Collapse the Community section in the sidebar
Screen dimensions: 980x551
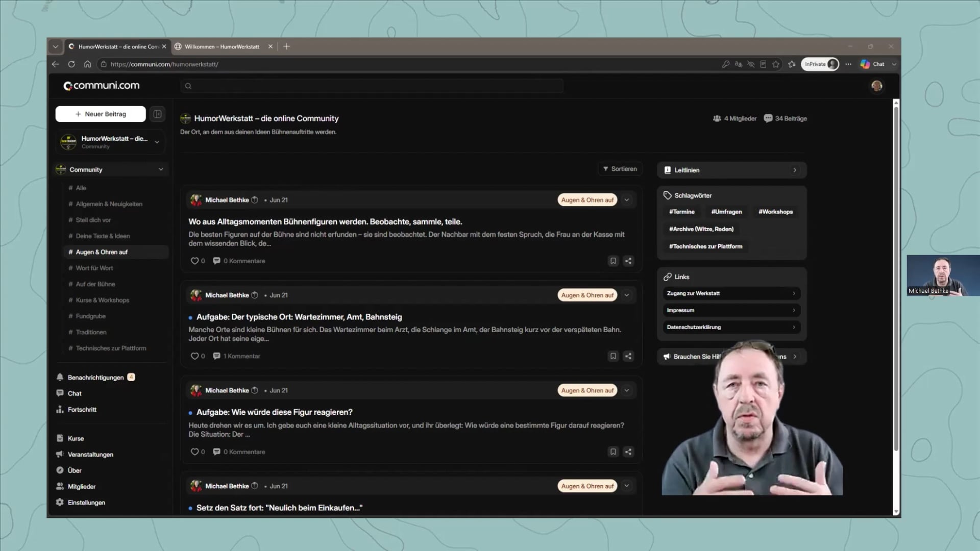(161, 169)
